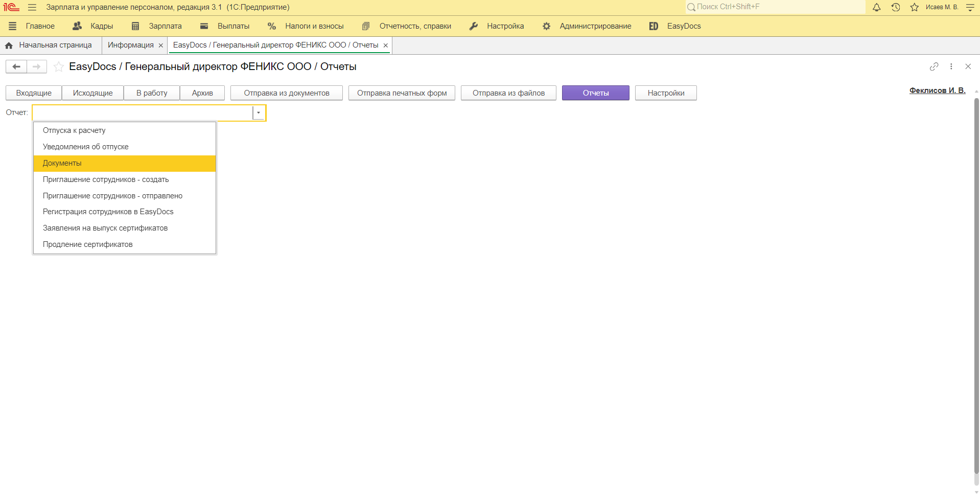This screenshot has height=503, width=980.
Task: Click the favorites star in title bar
Action: click(x=915, y=7)
